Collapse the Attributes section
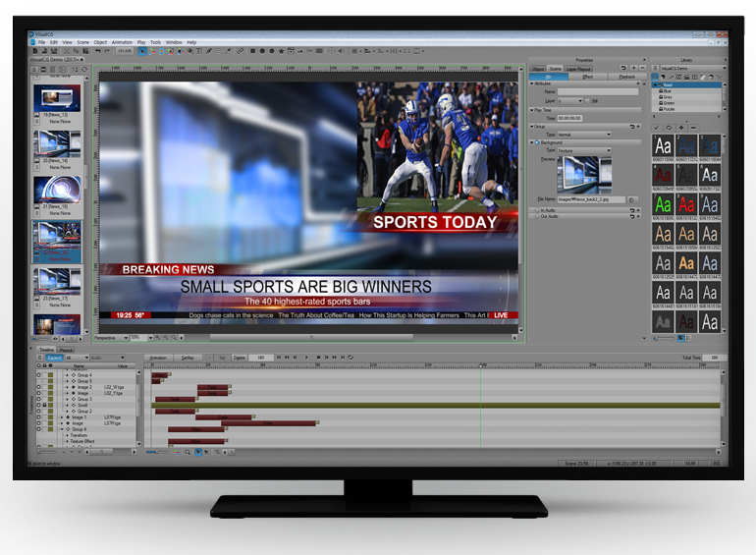This screenshot has width=756, height=555. point(532,83)
